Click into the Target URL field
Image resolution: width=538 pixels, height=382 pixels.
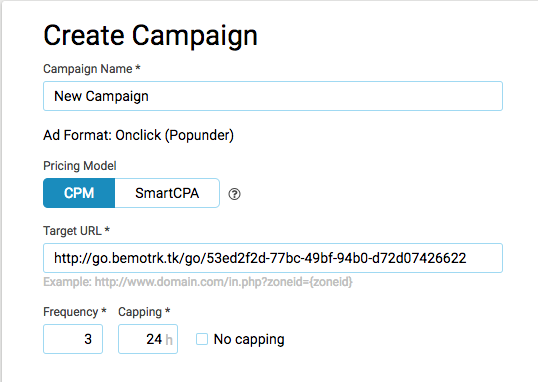[x=273, y=258]
